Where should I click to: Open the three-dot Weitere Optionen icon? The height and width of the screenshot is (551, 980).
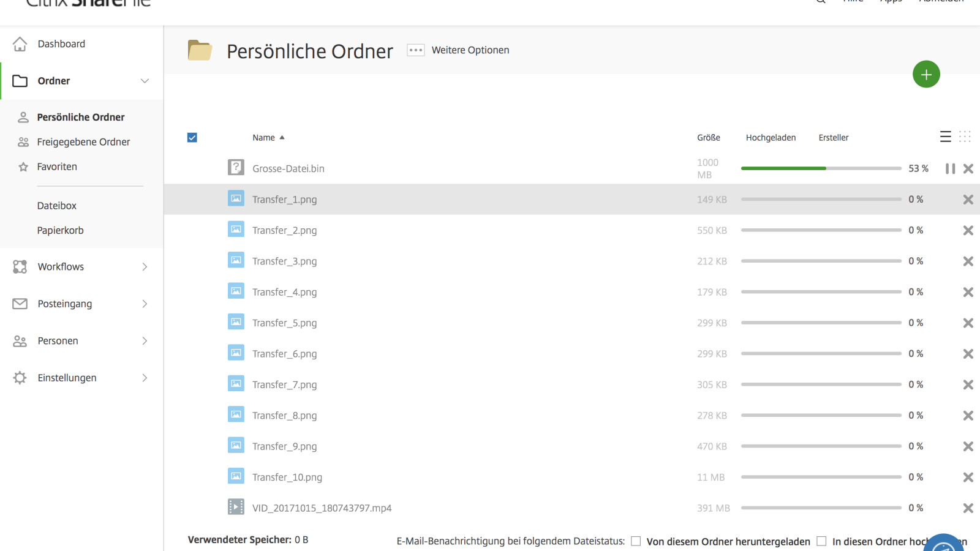[416, 50]
